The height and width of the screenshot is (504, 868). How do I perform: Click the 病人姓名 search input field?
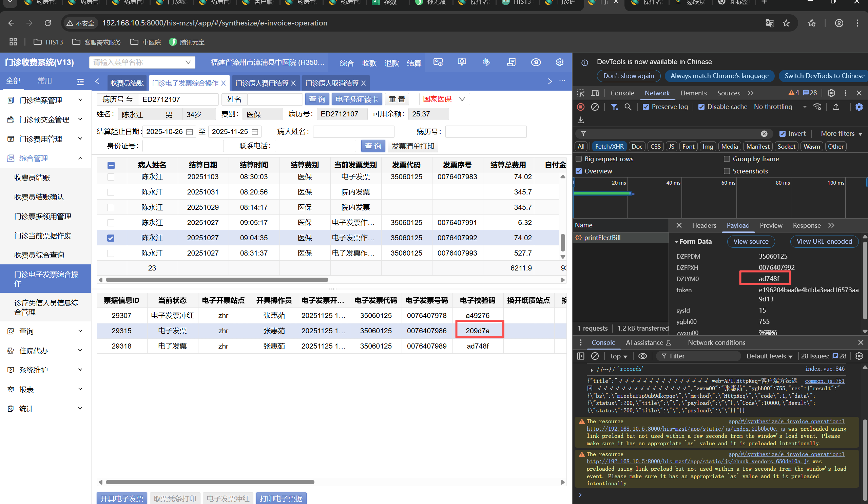[353, 132]
